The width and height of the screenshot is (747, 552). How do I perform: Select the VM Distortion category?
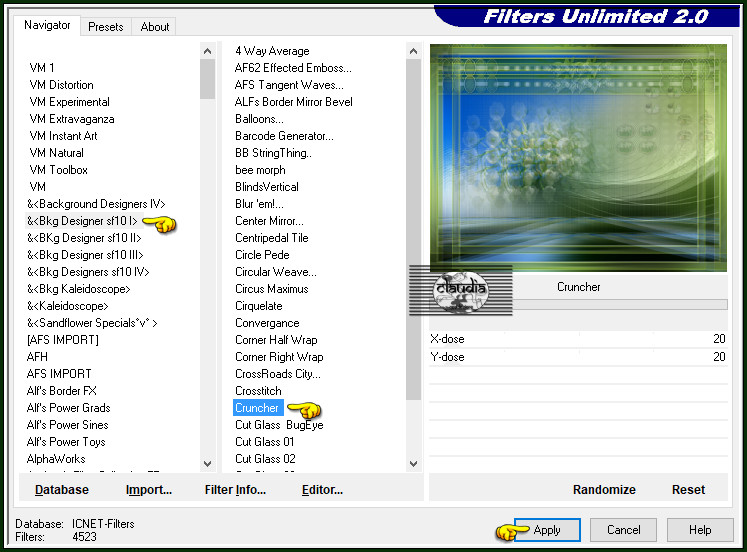(61, 85)
